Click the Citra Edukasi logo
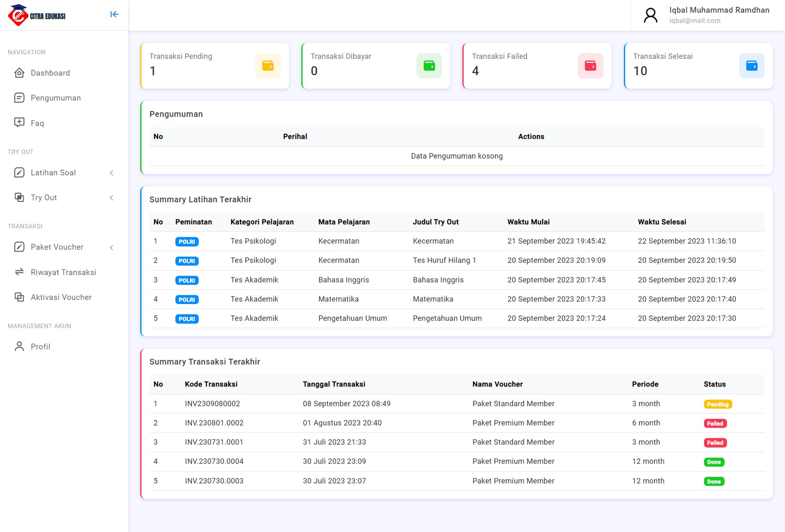785x532 pixels. coord(37,15)
